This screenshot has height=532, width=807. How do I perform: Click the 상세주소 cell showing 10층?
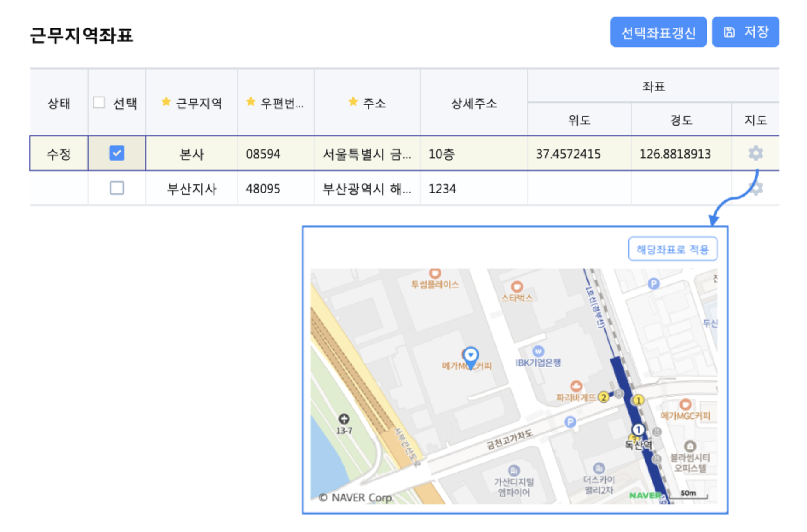point(473,154)
